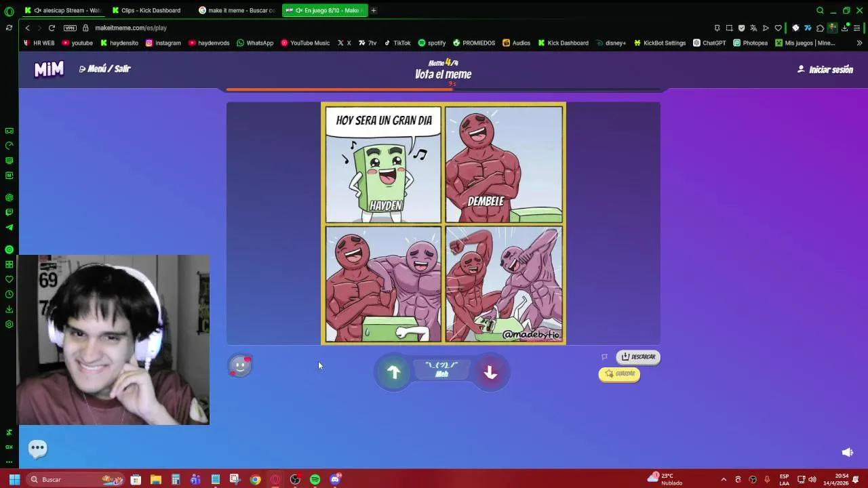The image size is (868, 488).
Task: Click Iniciar sesión link
Action: (825, 69)
